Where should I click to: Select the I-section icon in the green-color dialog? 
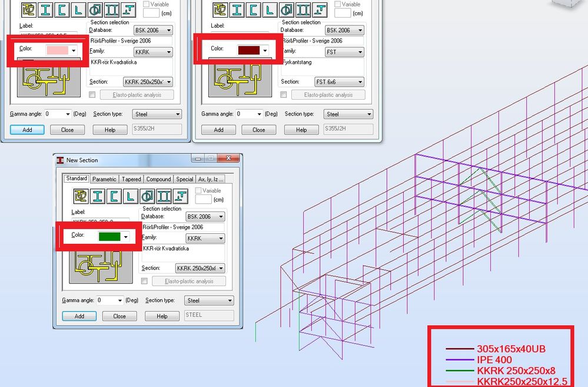coord(97,196)
